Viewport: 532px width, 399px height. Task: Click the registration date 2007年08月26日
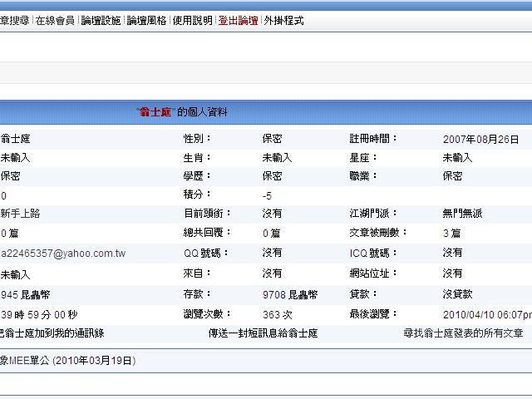coord(480,140)
